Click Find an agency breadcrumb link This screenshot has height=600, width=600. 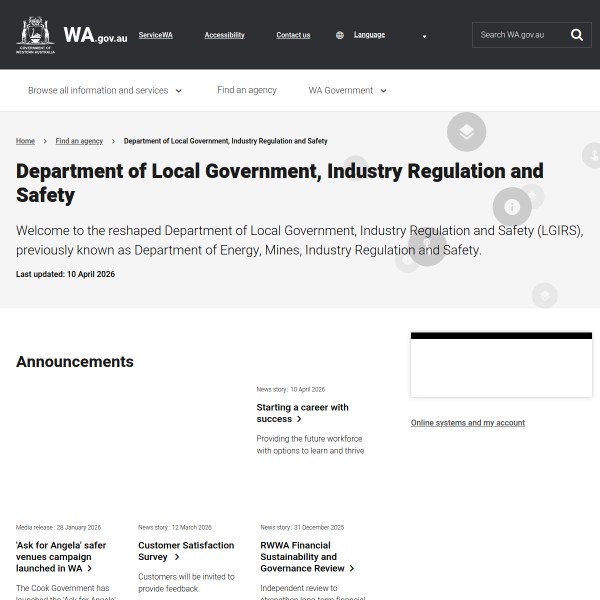[x=79, y=141]
